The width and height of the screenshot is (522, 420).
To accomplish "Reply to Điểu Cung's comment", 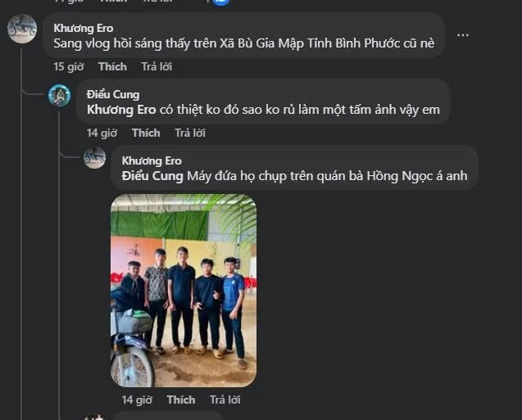I will (x=189, y=133).
